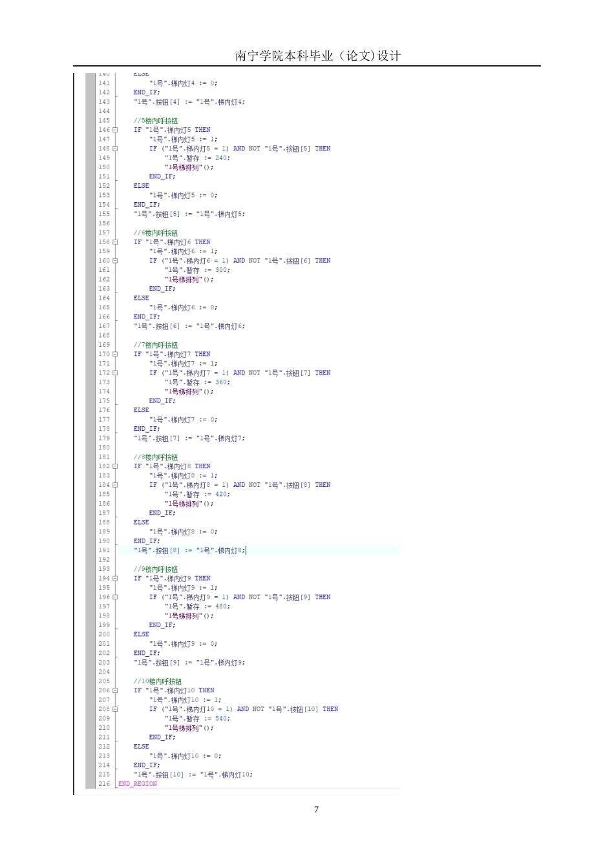Click line 167 assignment of 按钮[6]
The image size is (614, 868).
coord(189,326)
